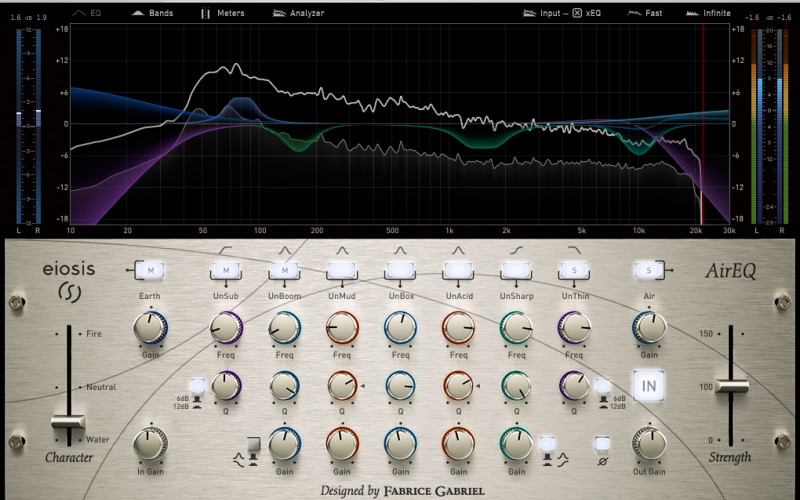Click the UnBox Freq knob

tap(400, 328)
